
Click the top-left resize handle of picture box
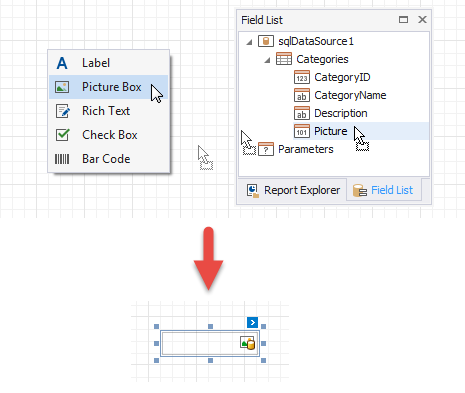(157, 326)
